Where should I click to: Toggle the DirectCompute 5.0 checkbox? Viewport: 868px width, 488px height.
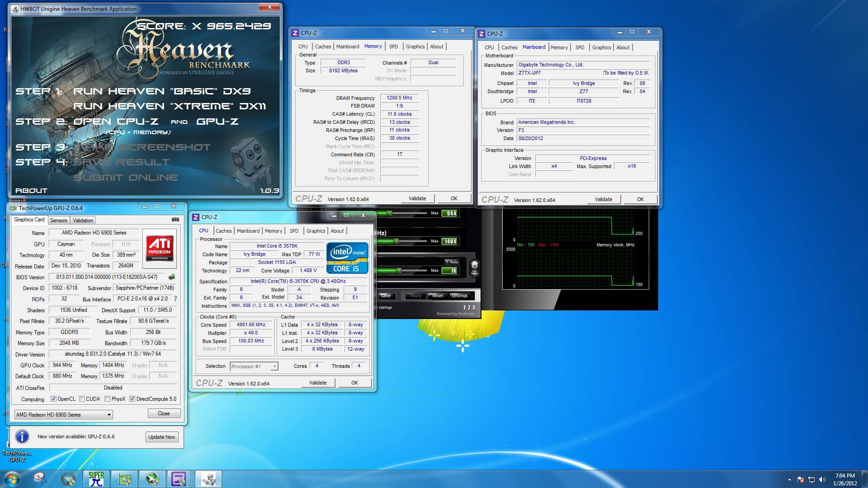tap(132, 399)
